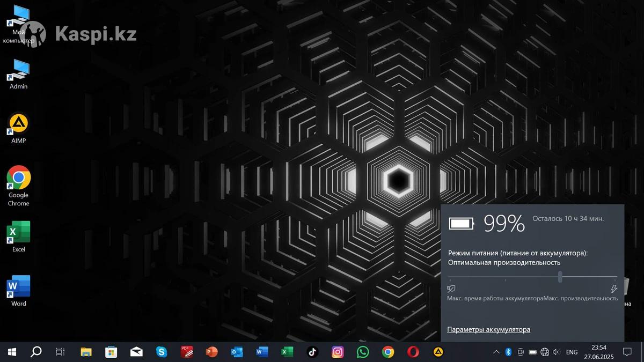Select Google Chrome desktop shortcut
This screenshot has height=362, width=644.
[19, 186]
